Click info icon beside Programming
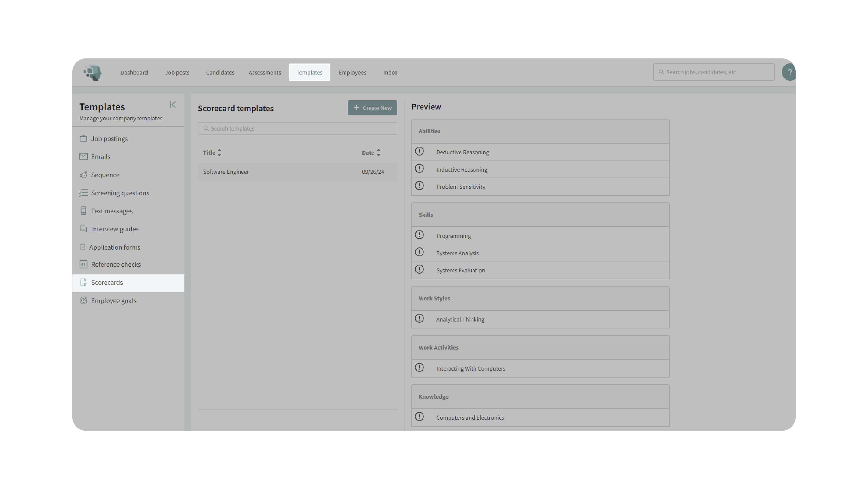Screen dimensions: 868x489 [419, 235]
